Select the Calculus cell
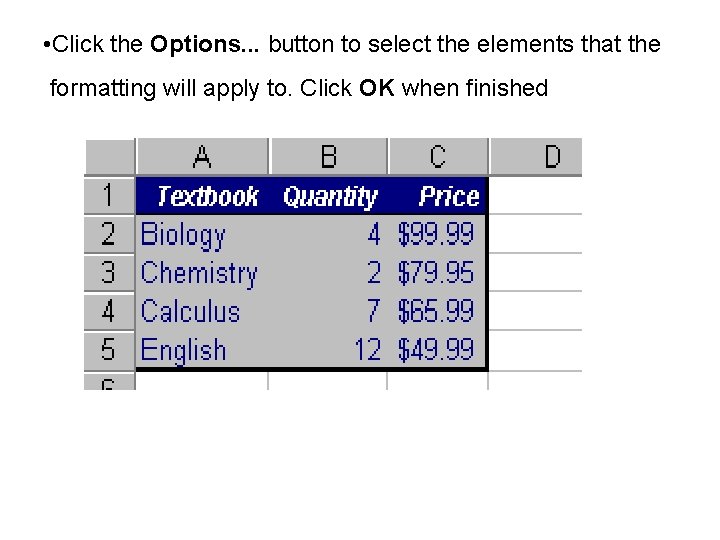This screenshot has width=720, height=540. click(191, 312)
